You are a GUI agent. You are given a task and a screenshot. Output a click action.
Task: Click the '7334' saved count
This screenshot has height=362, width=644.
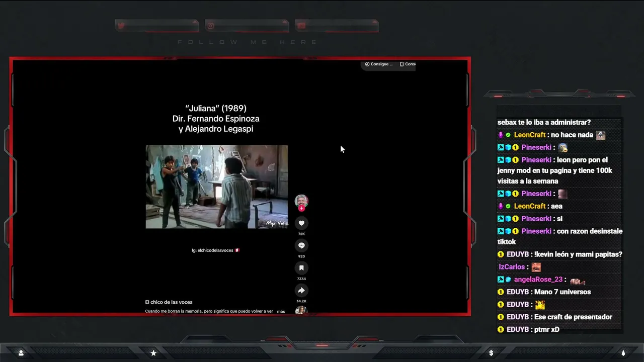pyautogui.click(x=301, y=279)
